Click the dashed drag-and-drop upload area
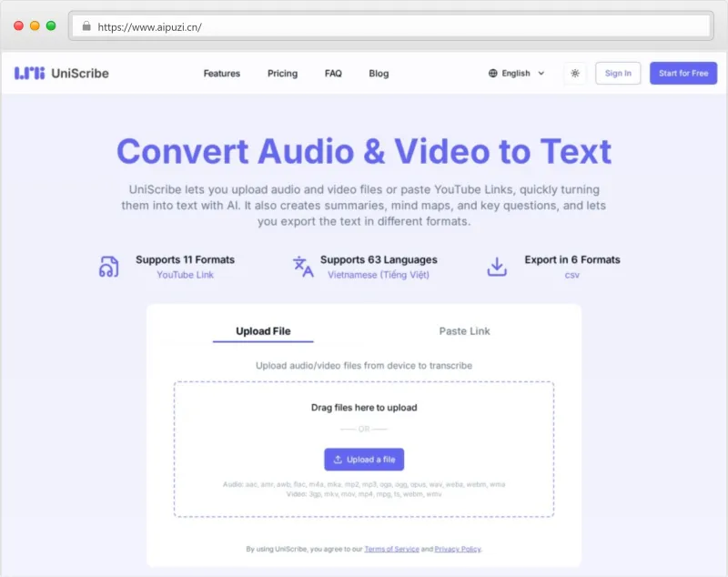This screenshot has width=728, height=577. click(x=364, y=450)
